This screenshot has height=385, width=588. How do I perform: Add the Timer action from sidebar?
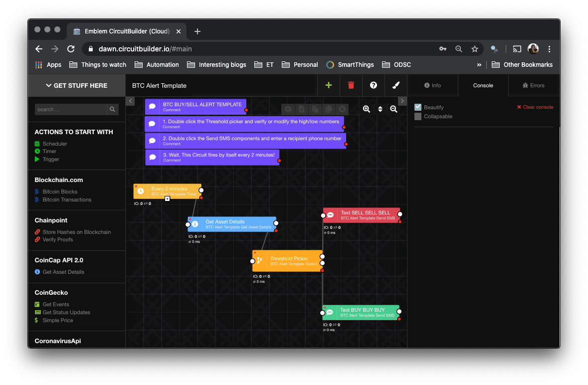45,152
